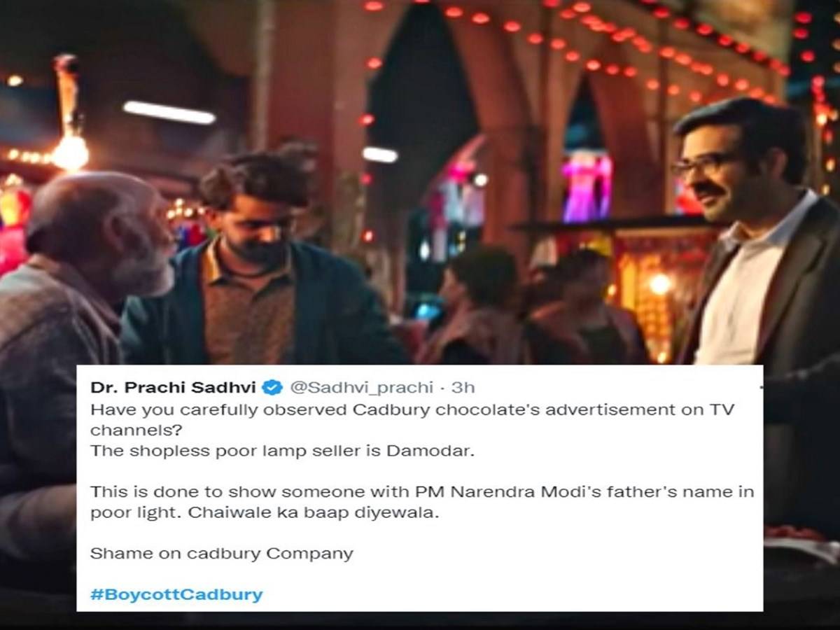This screenshot has height=630, width=840.
Task: Click the word "channels?" in the tweet
Action: click(132, 430)
